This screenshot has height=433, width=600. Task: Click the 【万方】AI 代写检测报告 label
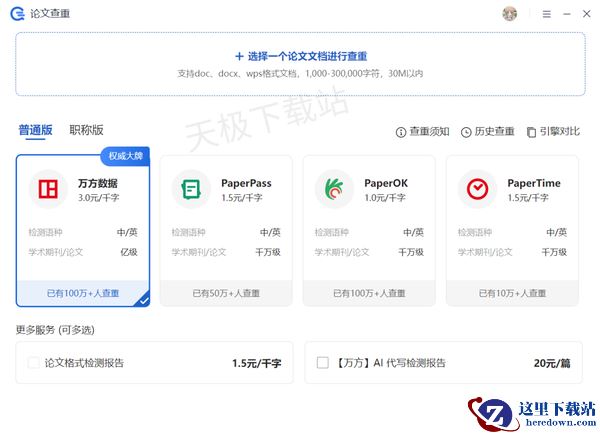(x=390, y=363)
